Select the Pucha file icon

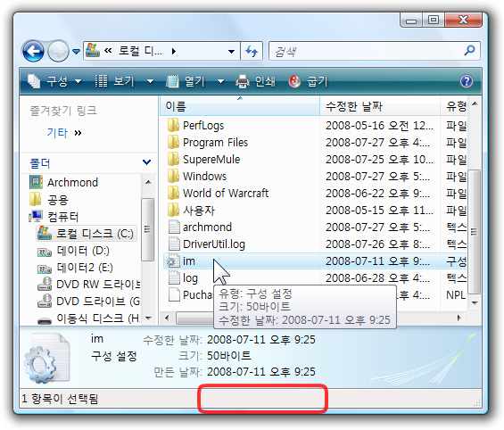[174, 294]
